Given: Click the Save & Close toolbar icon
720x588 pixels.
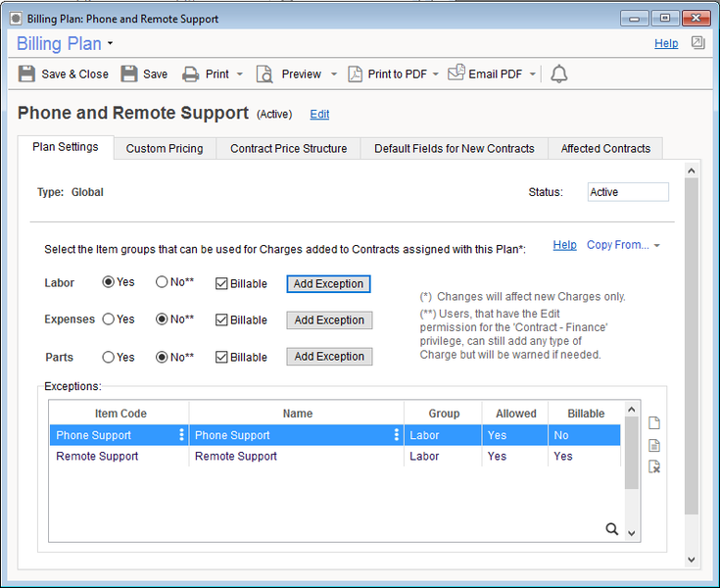Looking at the screenshot, I should (27, 74).
